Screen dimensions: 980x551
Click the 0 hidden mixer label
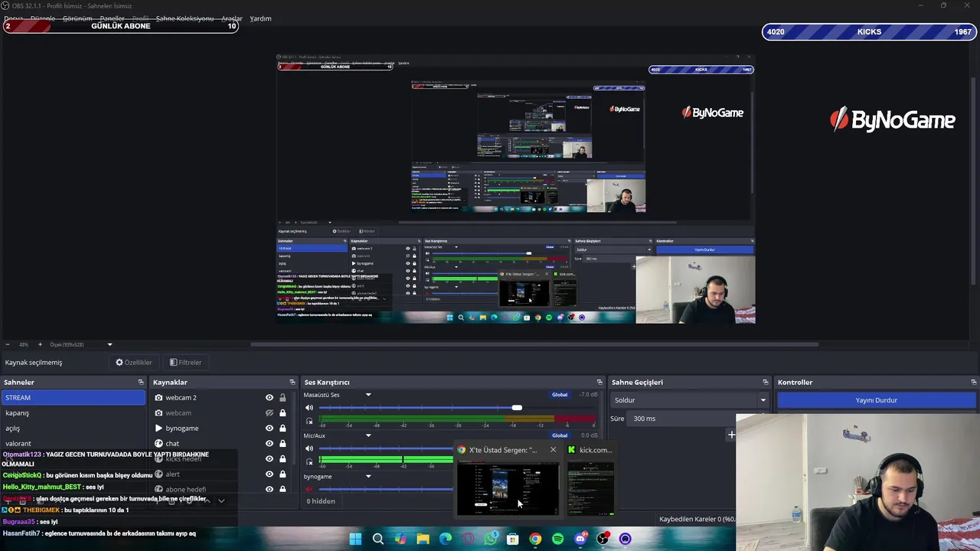[321, 501]
